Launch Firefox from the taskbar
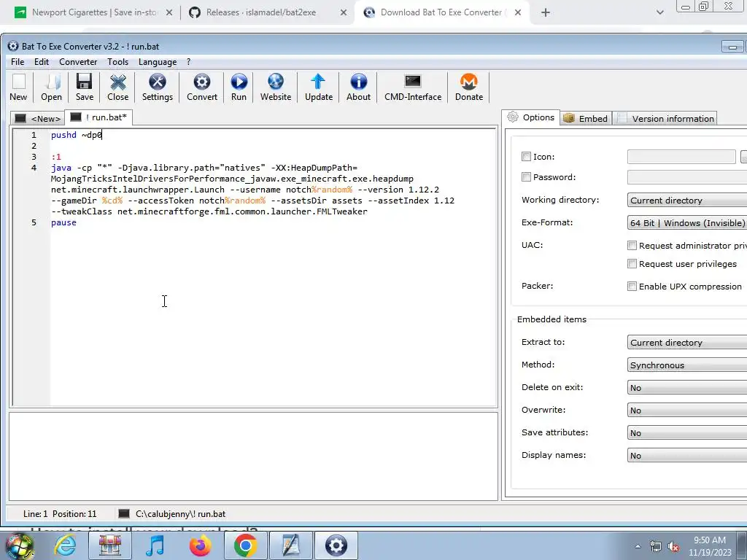Screen dimensions: 747x560 (200, 545)
